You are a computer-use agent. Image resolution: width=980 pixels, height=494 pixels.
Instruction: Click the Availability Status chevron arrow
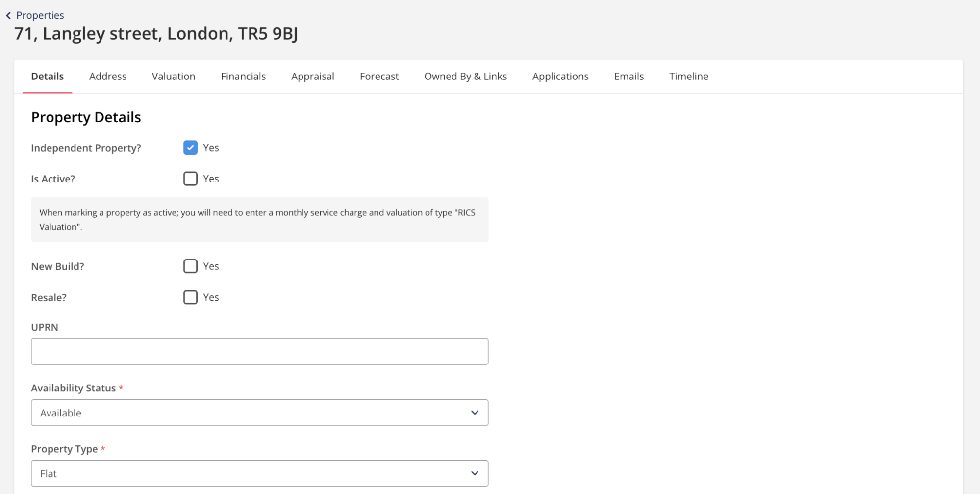tap(475, 413)
